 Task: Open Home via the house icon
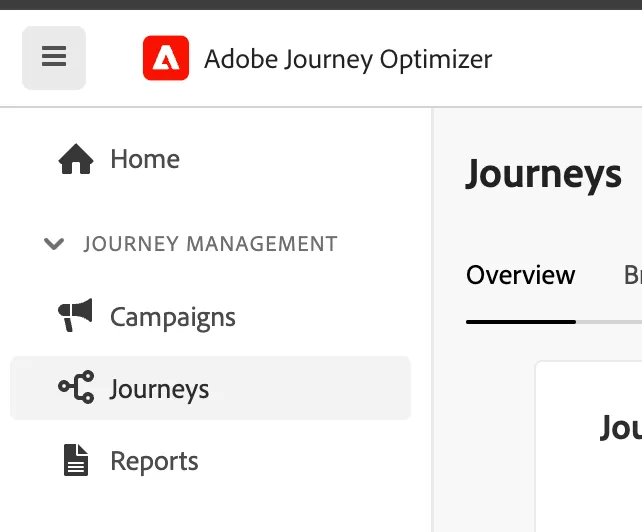point(76,159)
